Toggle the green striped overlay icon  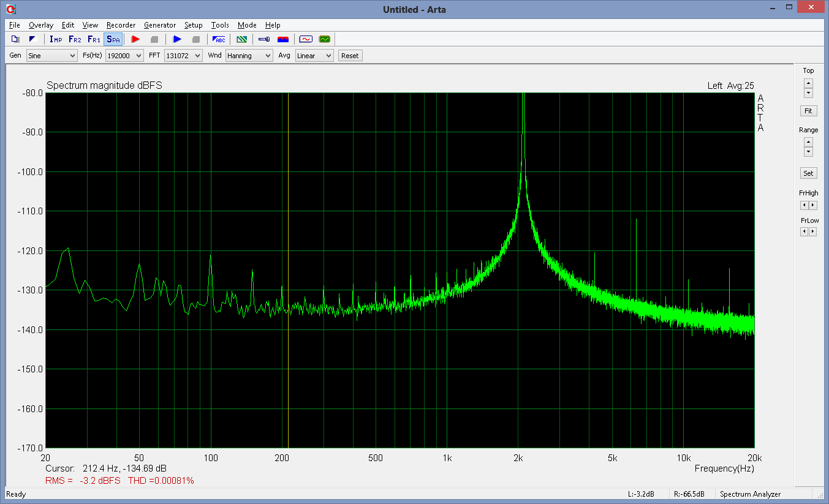pyautogui.click(x=242, y=39)
